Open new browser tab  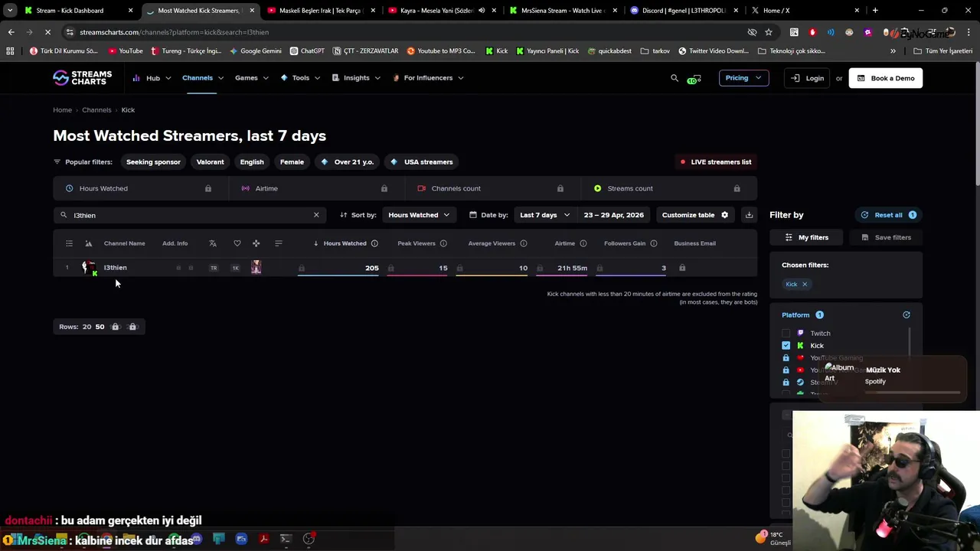click(875, 11)
